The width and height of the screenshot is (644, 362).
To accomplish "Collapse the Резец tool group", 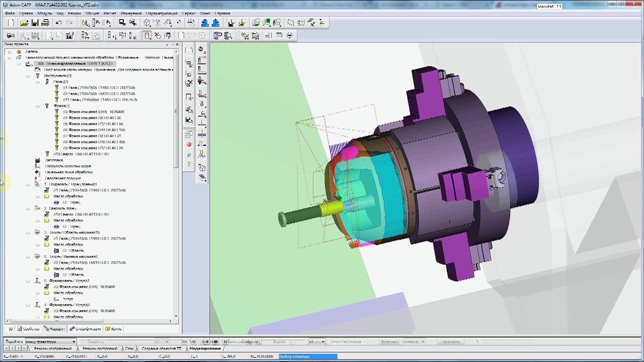I will pyautogui.click(x=38, y=82).
